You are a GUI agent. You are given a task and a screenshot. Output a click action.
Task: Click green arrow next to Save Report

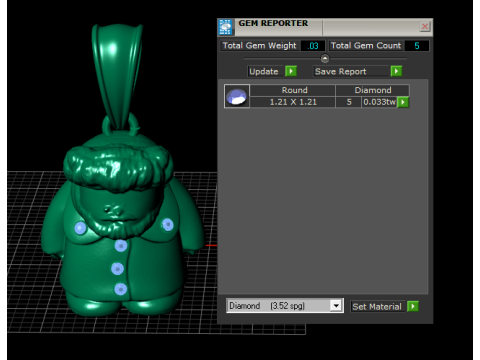[x=396, y=71]
